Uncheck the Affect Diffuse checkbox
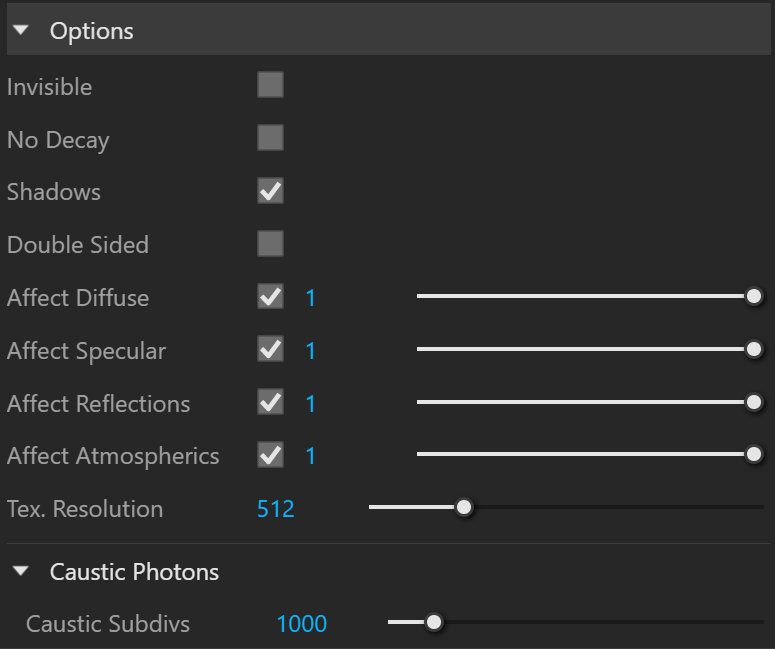The height and width of the screenshot is (649, 775). pyautogui.click(x=270, y=297)
